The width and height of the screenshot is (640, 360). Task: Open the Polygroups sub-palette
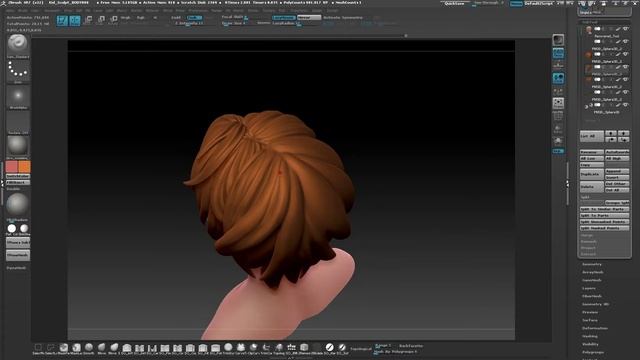[x=593, y=352]
